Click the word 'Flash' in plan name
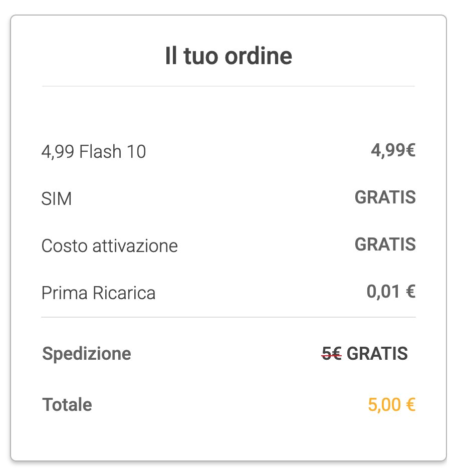This screenshot has height=476, width=455. point(101,151)
